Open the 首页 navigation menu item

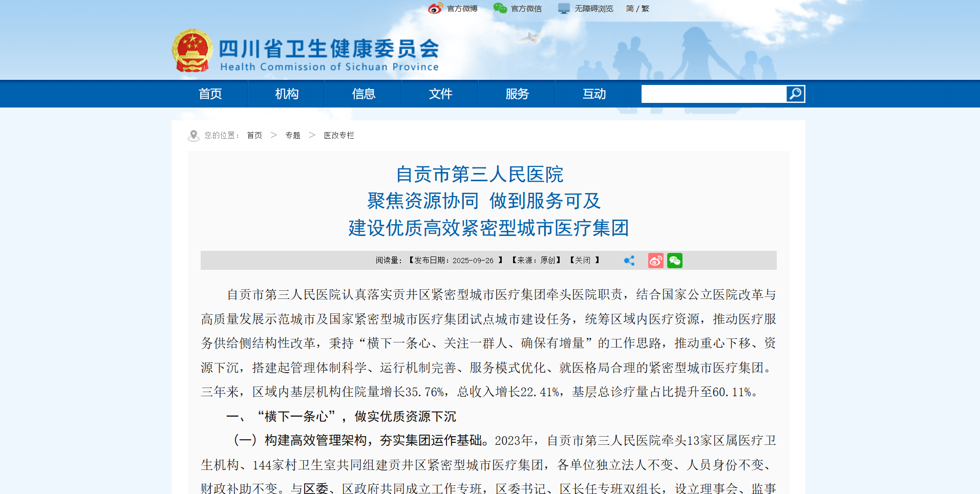210,94
